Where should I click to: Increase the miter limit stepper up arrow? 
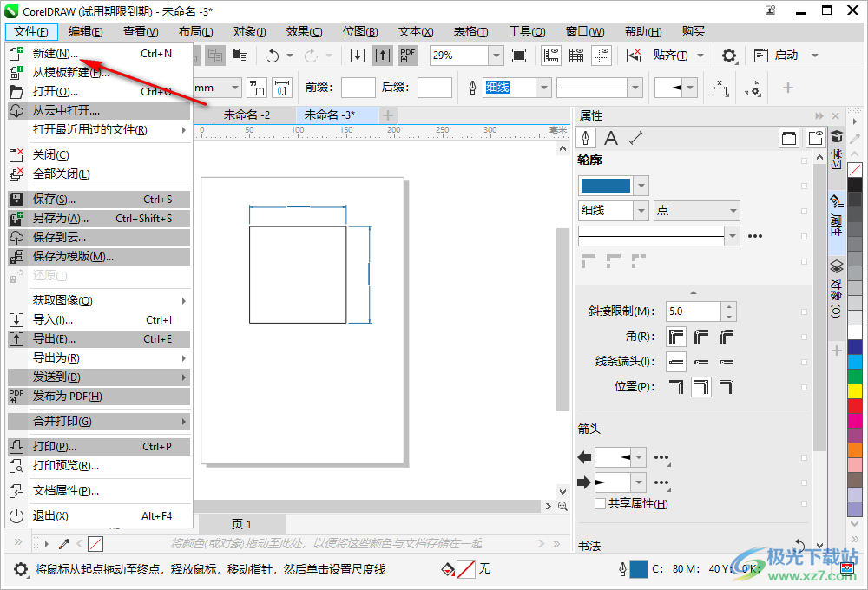point(729,306)
